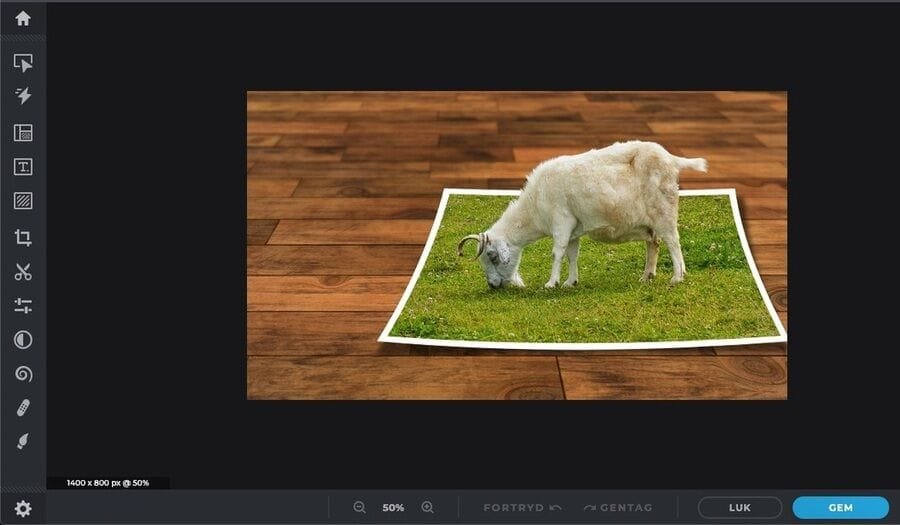Go to the Home screen icon
Viewport: 900px width, 525px height.
[x=23, y=18]
